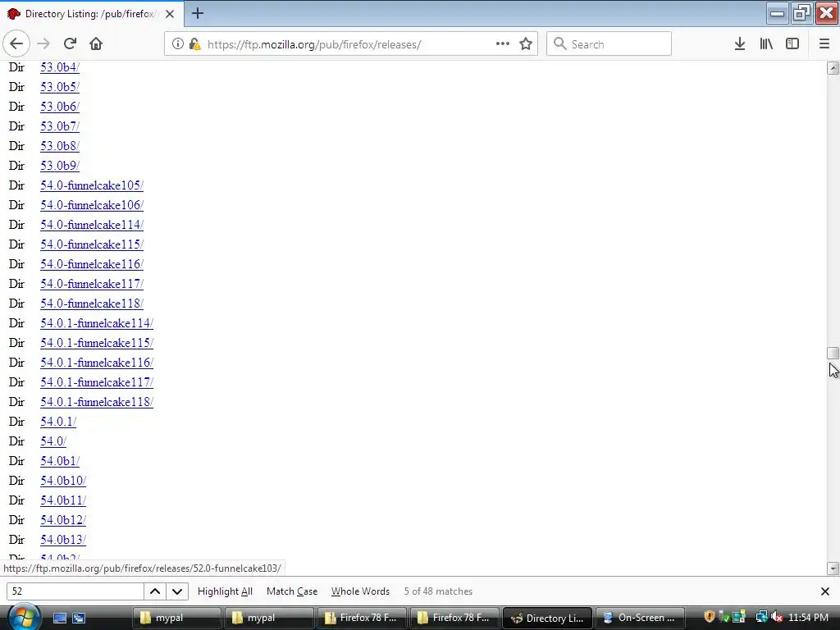Select the Directory Listing tab
The width and height of the screenshot is (840, 630).
pyautogui.click(x=92, y=14)
